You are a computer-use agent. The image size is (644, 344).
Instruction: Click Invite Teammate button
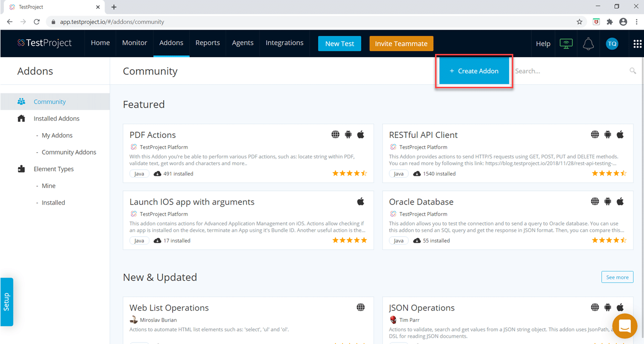click(x=401, y=43)
